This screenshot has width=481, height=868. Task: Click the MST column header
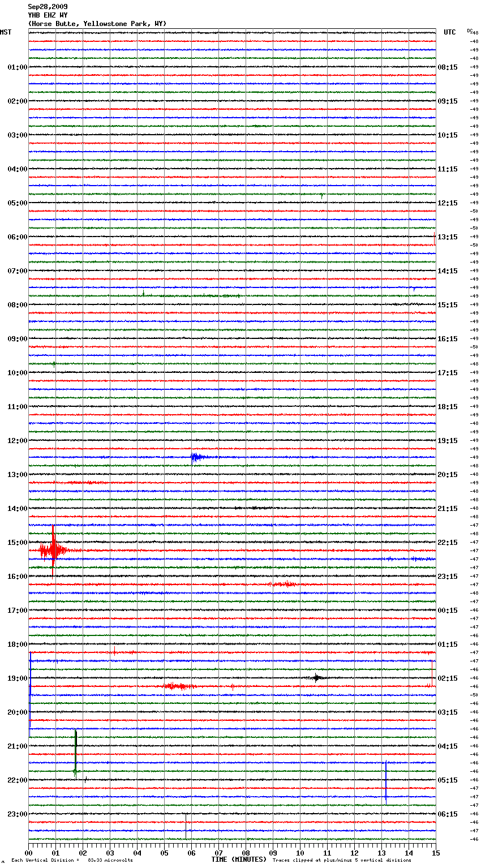tap(6, 32)
